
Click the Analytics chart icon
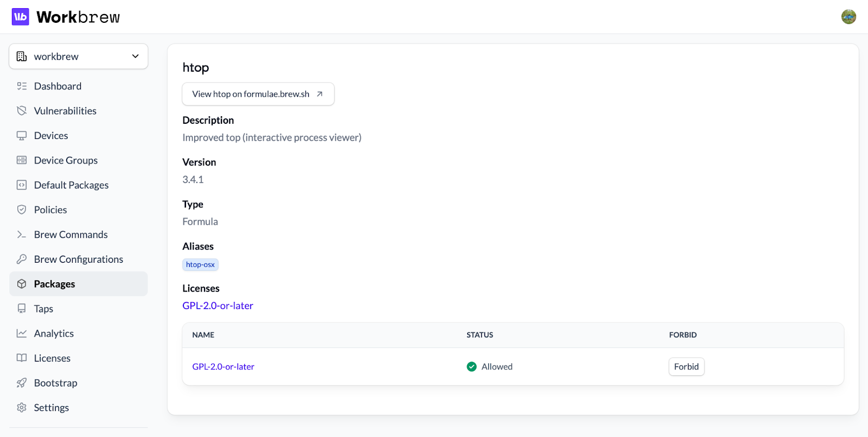point(22,333)
